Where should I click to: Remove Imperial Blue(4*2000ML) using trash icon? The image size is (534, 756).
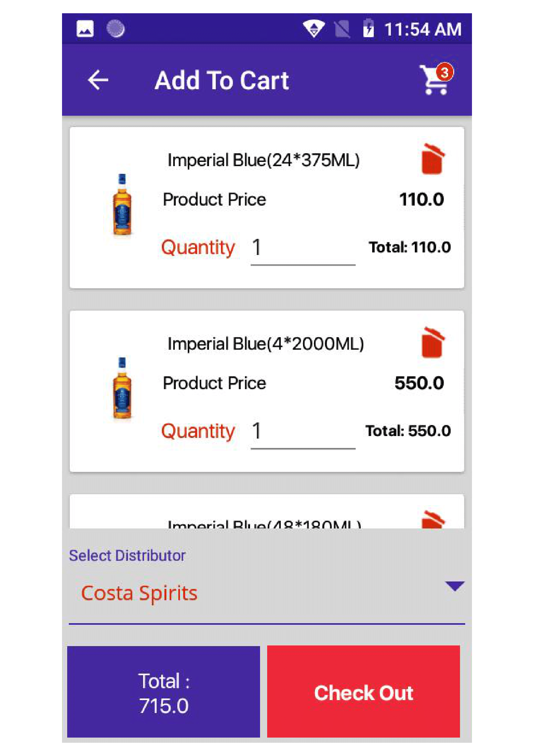432,342
